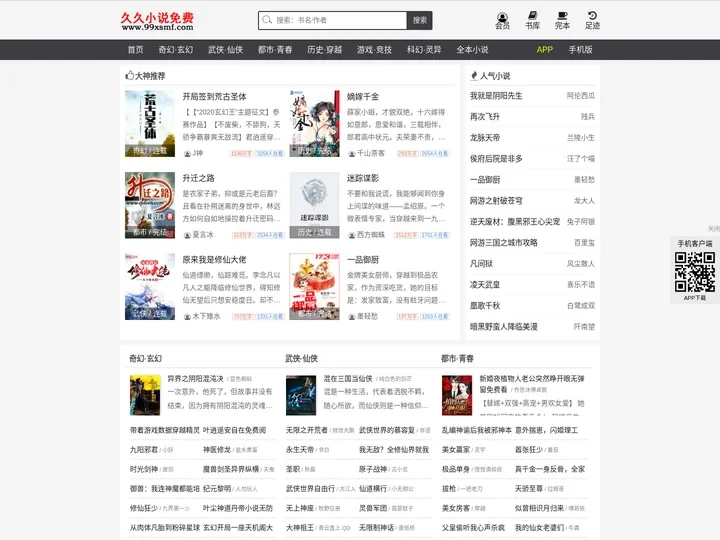Click the green APP link

[x=545, y=50]
